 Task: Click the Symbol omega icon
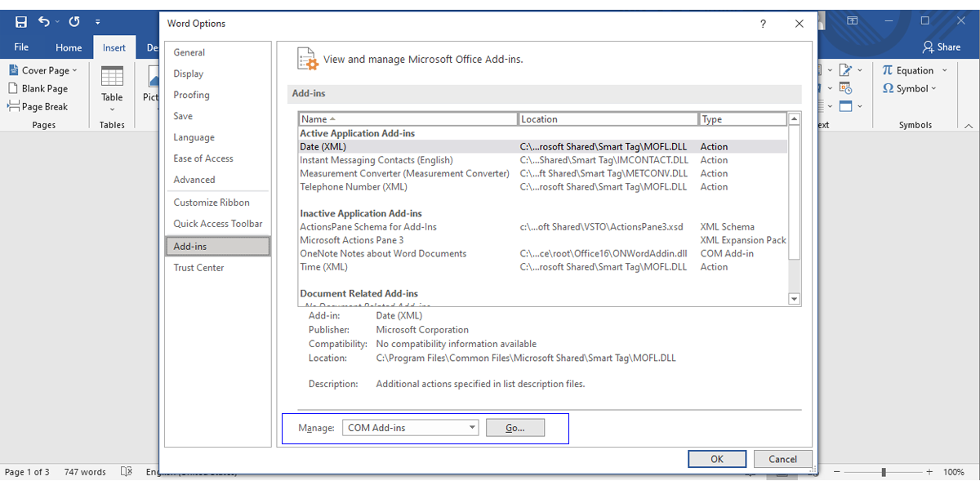pyautogui.click(x=887, y=88)
